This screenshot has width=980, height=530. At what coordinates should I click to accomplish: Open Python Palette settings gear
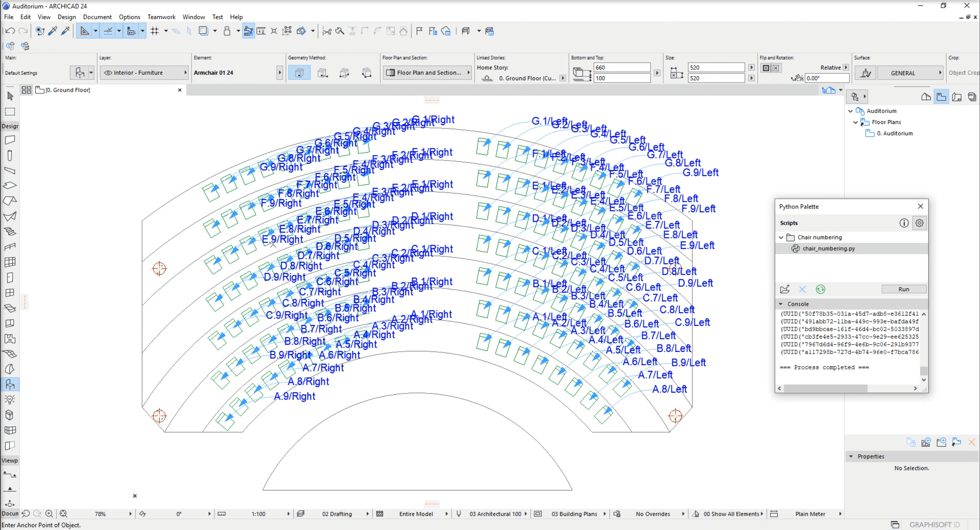919,223
